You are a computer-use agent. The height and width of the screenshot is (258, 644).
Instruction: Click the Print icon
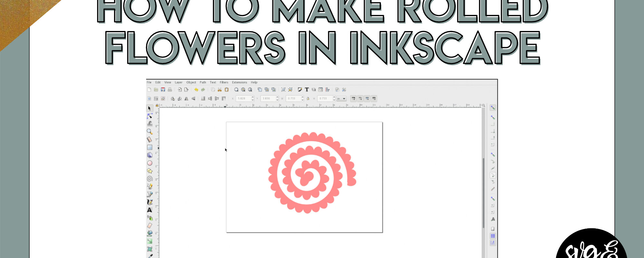pyautogui.click(x=170, y=90)
